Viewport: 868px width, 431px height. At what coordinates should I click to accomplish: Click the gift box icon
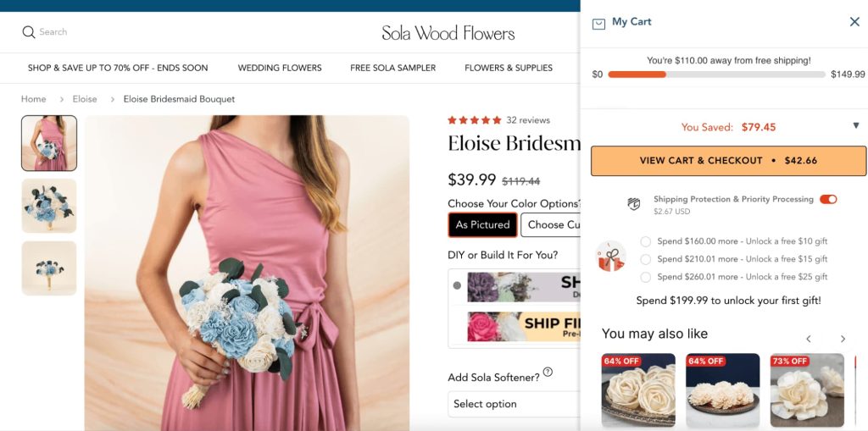point(610,257)
